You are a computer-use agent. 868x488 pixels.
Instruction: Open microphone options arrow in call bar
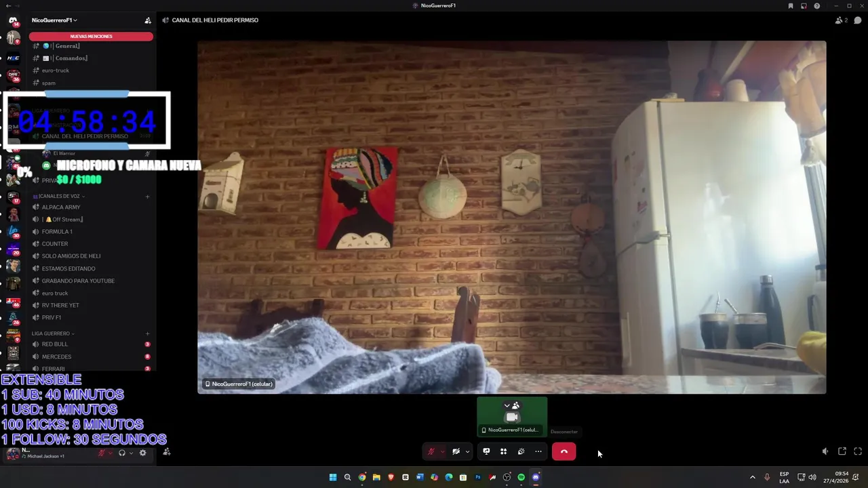(442, 451)
